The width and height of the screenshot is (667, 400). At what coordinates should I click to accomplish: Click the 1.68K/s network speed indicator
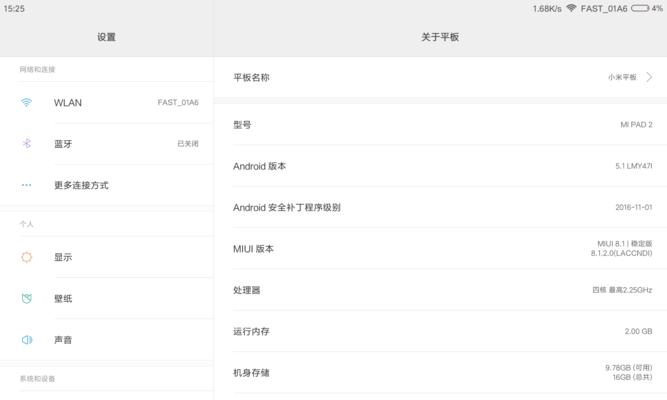[547, 9]
